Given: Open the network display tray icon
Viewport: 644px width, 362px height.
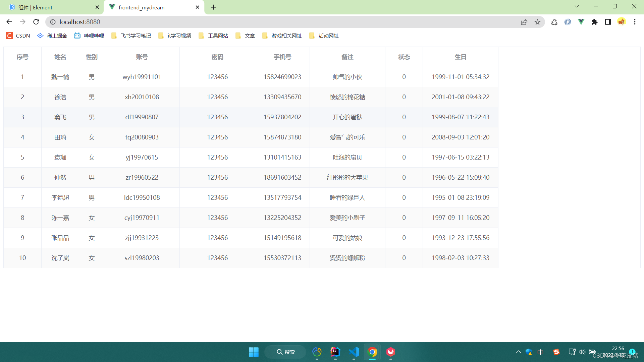Looking at the screenshot, I should [x=572, y=352].
